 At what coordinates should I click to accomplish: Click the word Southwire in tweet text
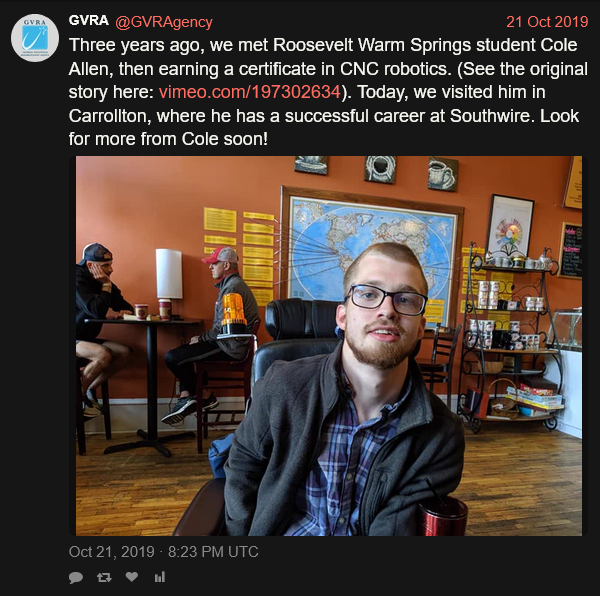click(x=491, y=116)
